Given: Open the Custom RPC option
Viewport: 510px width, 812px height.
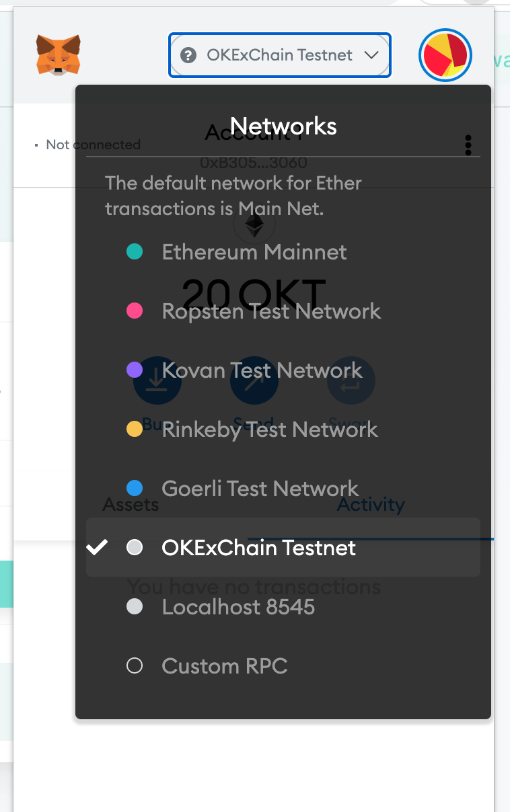Looking at the screenshot, I should tap(225, 666).
